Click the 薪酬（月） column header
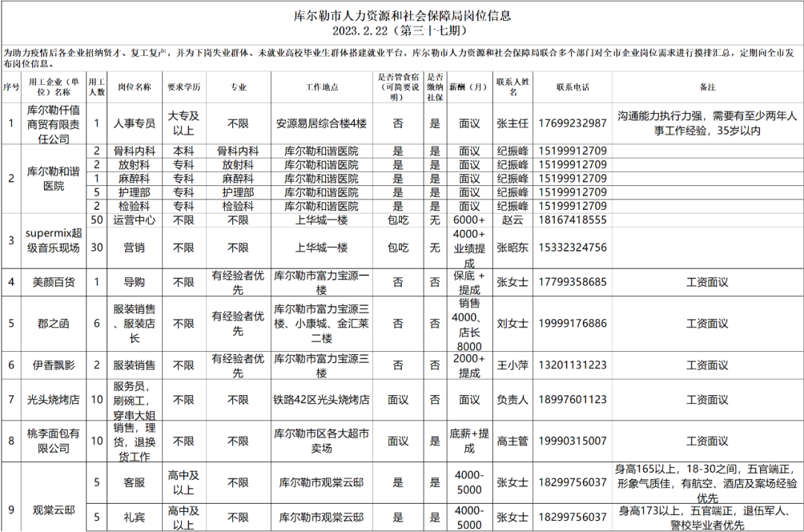804x532 pixels. tap(469, 87)
